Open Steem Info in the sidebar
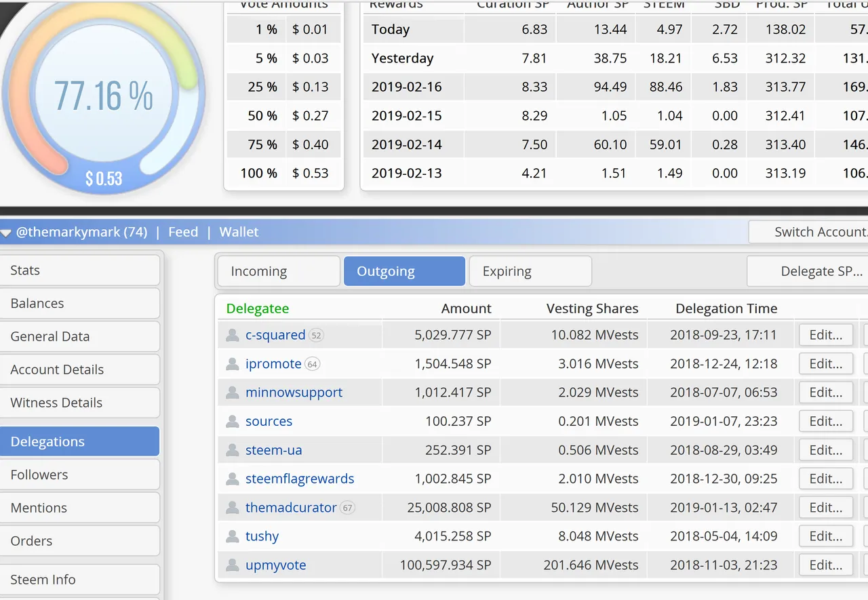The height and width of the screenshot is (600, 868). pyautogui.click(x=79, y=580)
